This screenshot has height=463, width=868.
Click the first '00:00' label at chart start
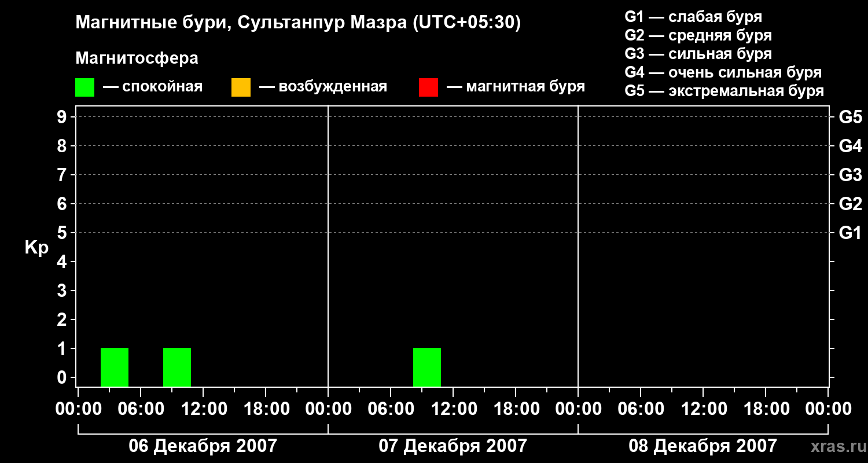pos(78,409)
